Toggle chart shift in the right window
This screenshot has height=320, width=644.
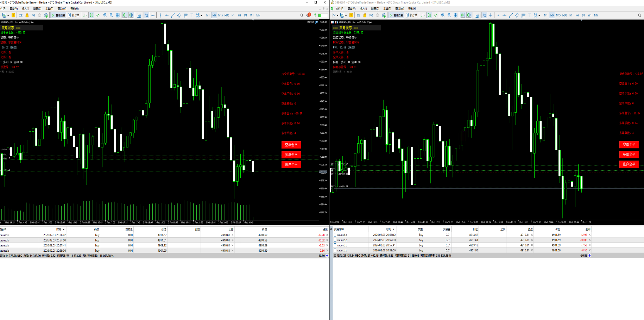tap(469, 15)
